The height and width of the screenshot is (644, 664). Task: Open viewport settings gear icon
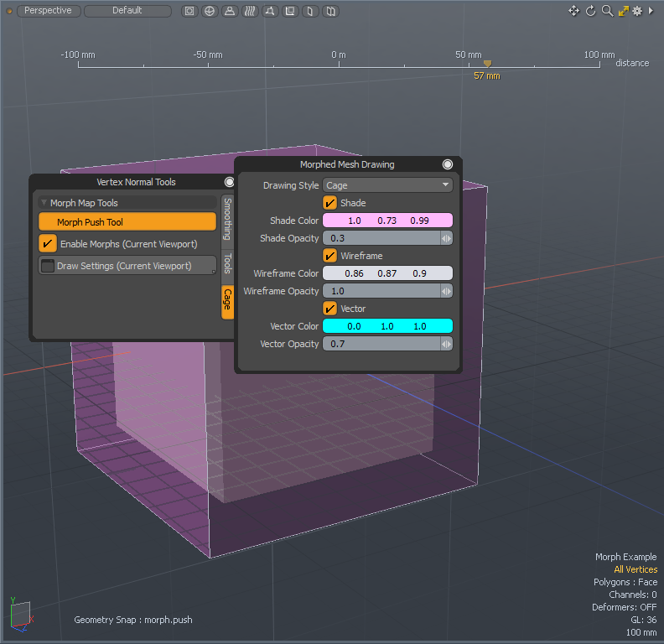tap(637, 11)
